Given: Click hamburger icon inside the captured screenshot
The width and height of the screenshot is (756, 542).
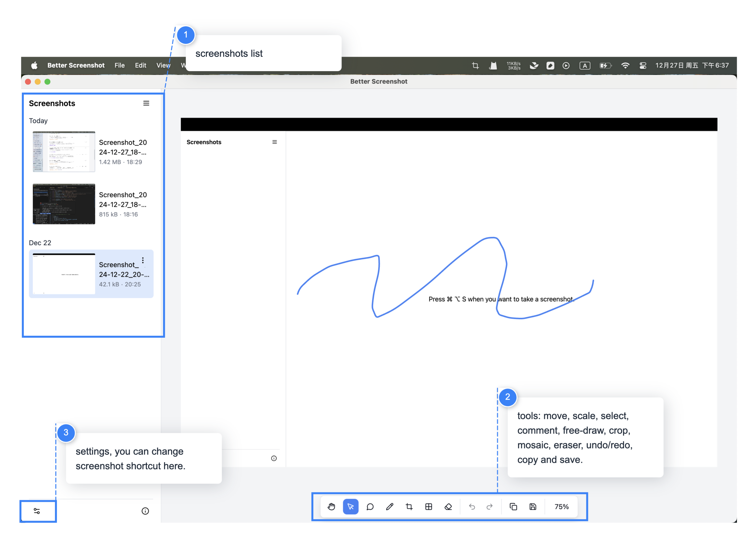Looking at the screenshot, I should (275, 142).
